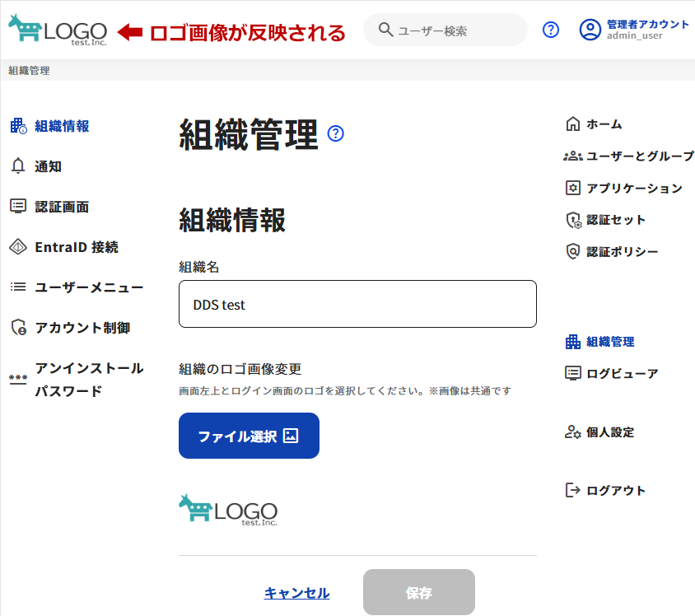695x616 pixels.
Task: Select ユーザーメニュー in sidebar
Action: point(89,287)
